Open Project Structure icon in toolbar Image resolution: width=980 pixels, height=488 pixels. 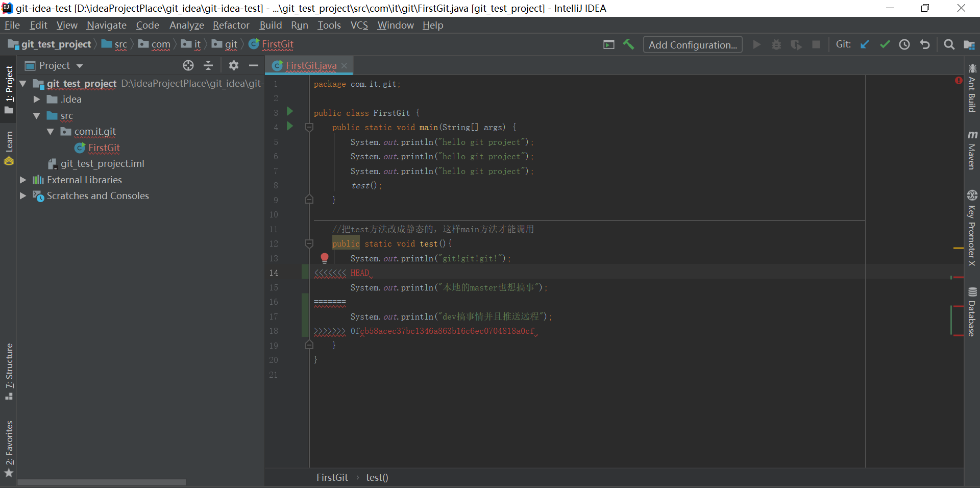pos(969,45)
